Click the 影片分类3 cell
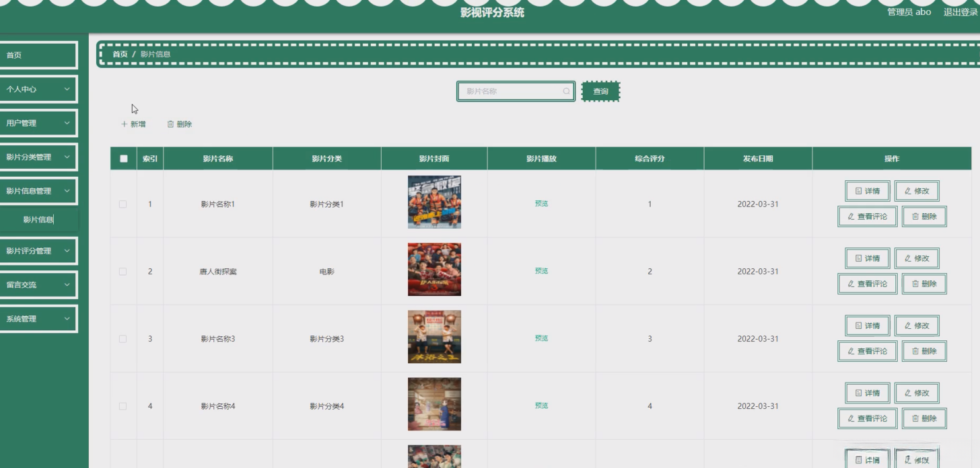 [326, 339]
